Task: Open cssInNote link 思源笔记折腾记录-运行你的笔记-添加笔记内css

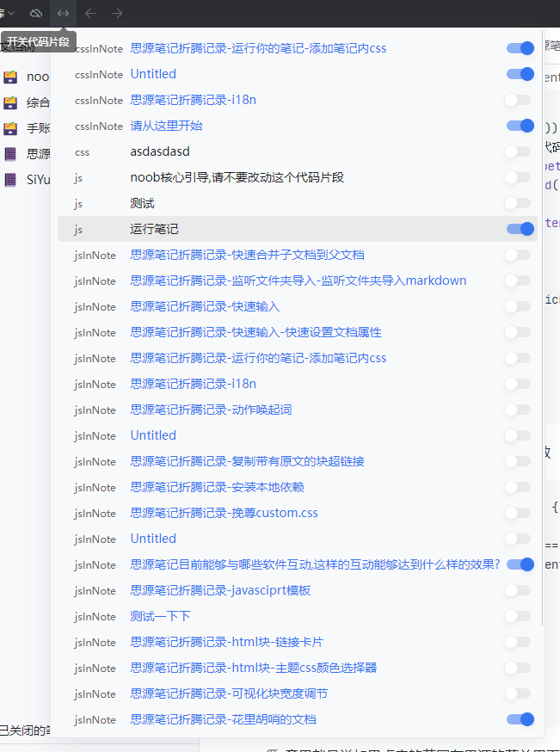Action: click(x=258, y=48)
